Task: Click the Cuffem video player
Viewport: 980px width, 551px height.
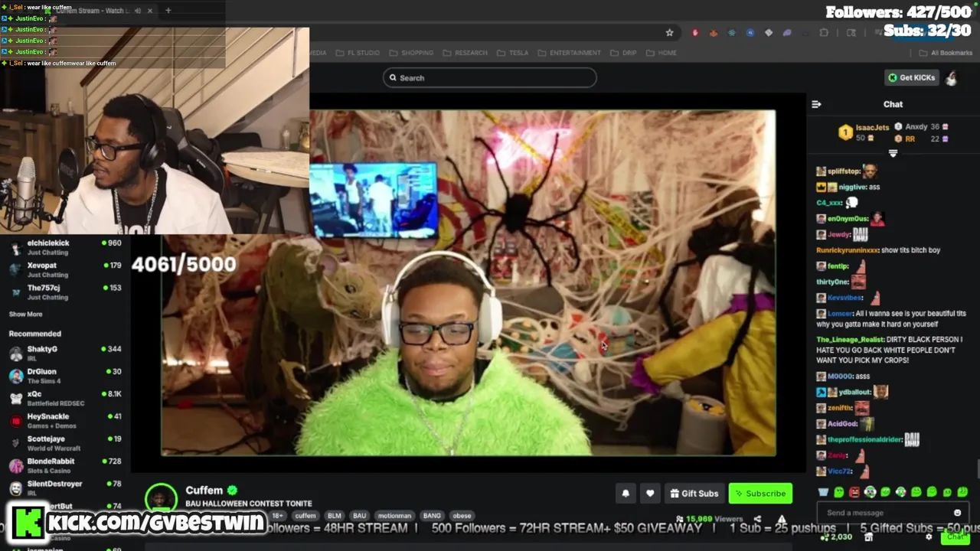Action: pyautogui.click(x=469, y=283)
